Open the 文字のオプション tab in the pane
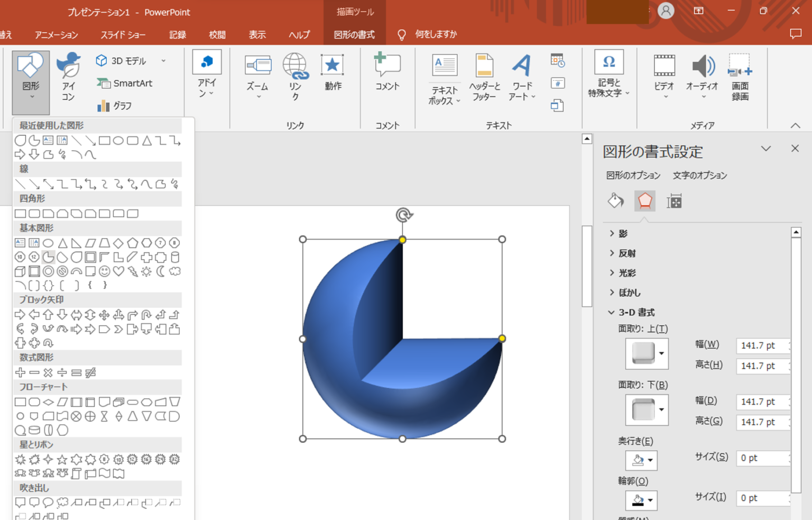 700,175
